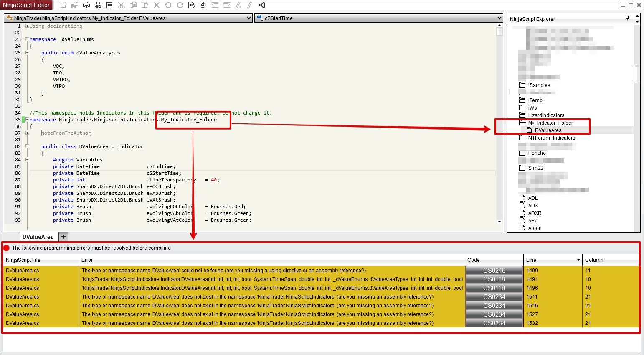Click the Save toolbar icon
The image size is (644, 355).
63,5
